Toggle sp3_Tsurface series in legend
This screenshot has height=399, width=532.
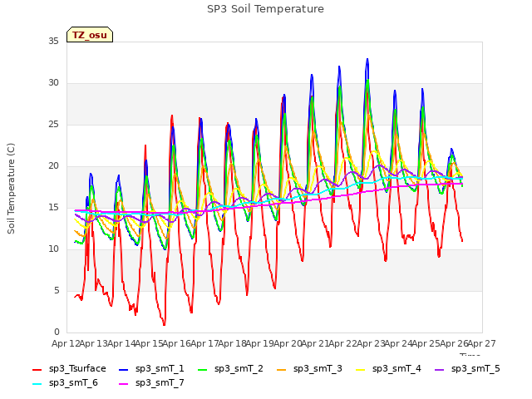(x=70, y=369)
